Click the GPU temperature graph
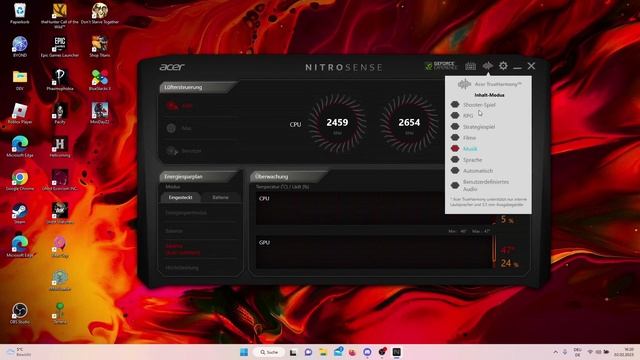This screenshot has width=640, height=360. [373, 252]
